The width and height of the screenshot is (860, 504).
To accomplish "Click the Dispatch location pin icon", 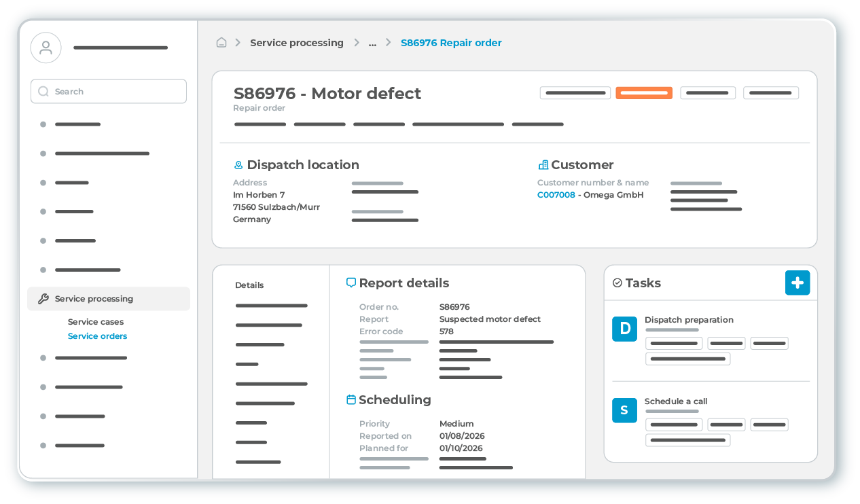I will (238, 165).
